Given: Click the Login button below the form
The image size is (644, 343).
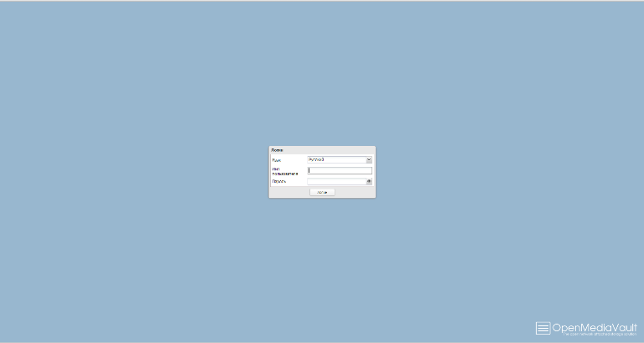Looking at the screenshot, I should point(322,192).
